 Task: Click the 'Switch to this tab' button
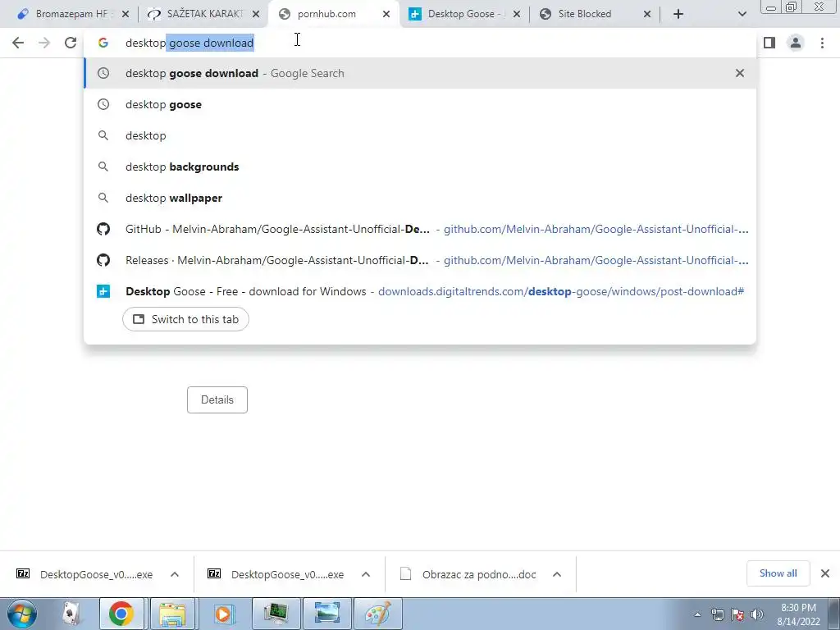pyautogui.click(x=185, y=319)
